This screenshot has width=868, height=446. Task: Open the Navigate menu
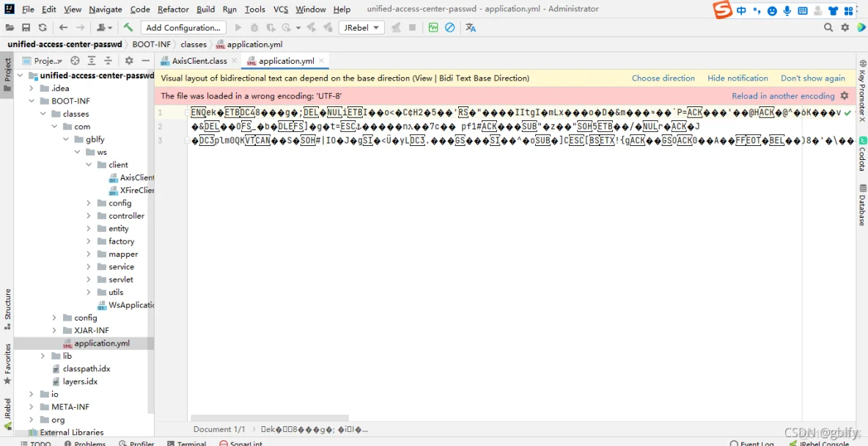pyautogui.click(x=106, y=10)
